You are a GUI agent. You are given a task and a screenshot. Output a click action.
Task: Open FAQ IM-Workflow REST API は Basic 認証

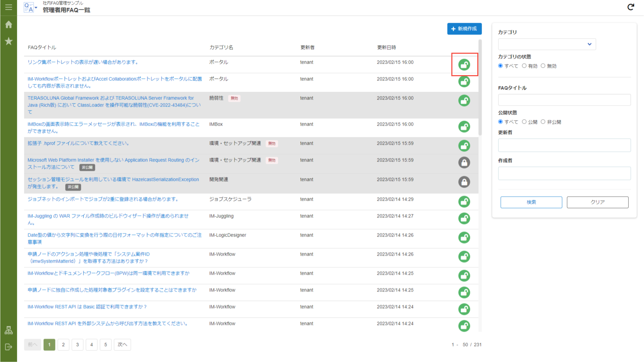click(87, 307)
